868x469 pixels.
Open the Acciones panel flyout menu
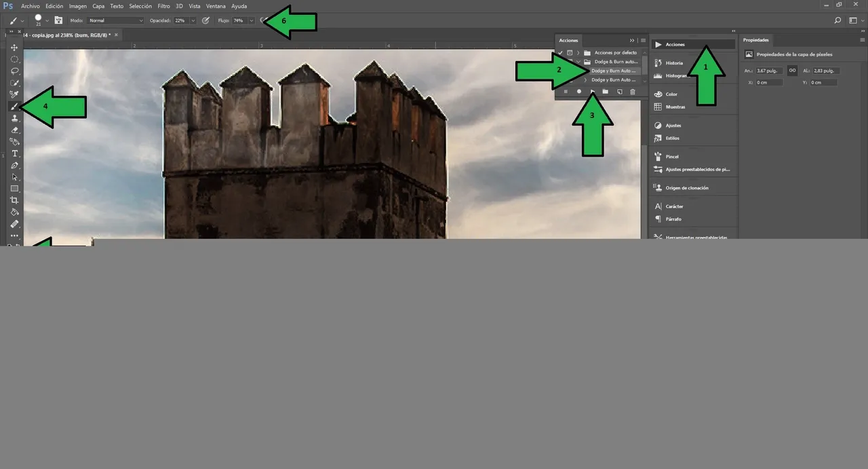[643, 41]
